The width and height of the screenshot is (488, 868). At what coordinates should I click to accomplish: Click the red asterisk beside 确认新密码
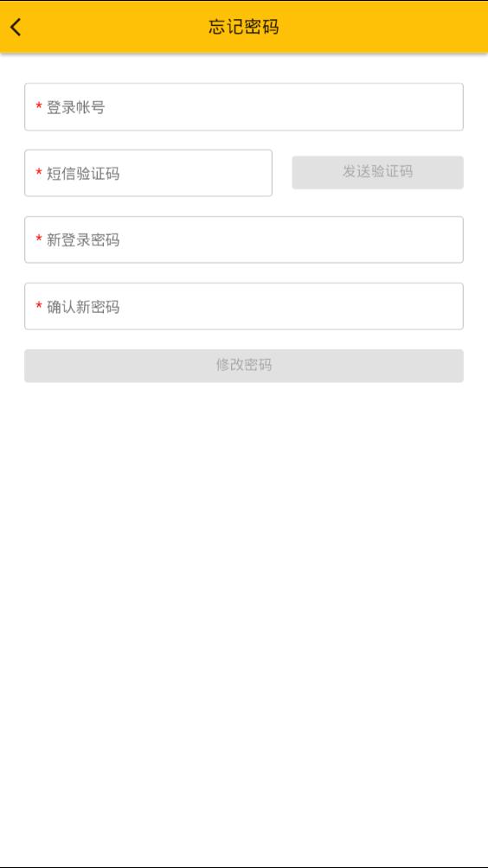point(39,306)
